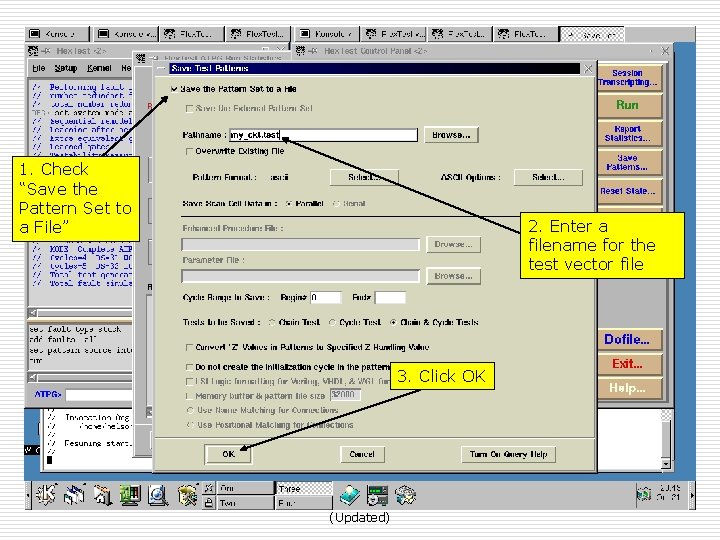Image resolution: width=720 pixels, height=540 pixels.
Task: Open the File menu in FlexTest window
Action: click(39, 68)
